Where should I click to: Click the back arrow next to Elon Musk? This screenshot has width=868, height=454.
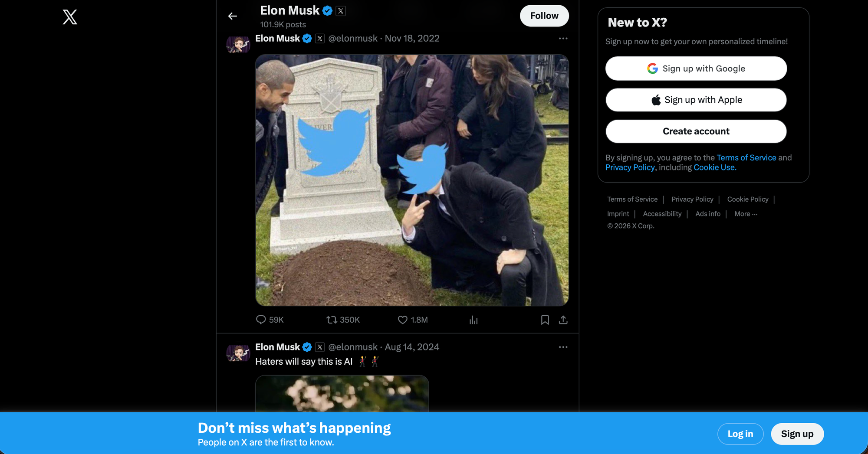[232, 16]
